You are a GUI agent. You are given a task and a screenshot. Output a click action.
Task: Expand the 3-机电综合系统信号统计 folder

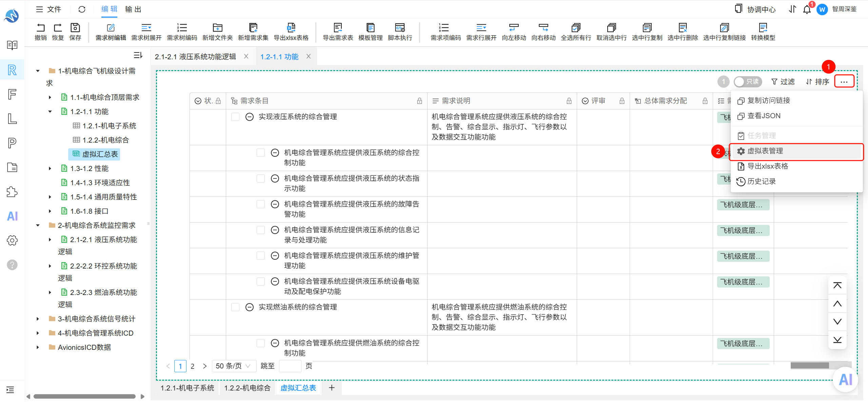(38, 319)
